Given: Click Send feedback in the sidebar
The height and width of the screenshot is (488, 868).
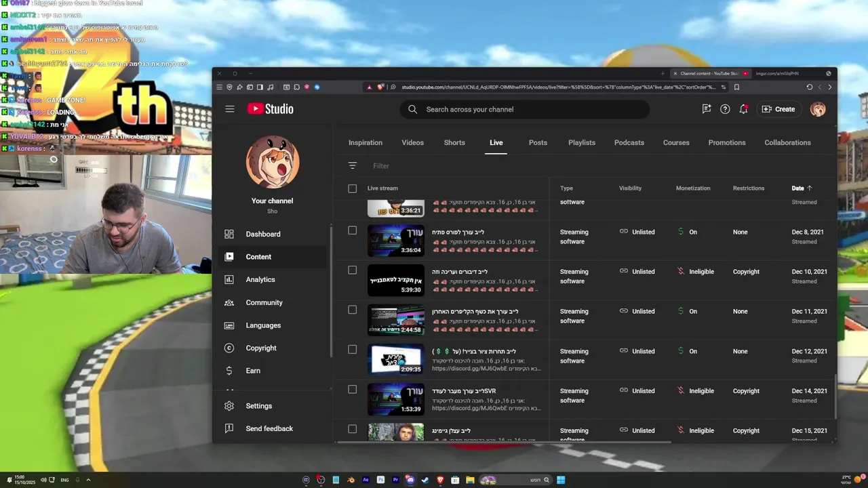Looking at the screenshot, I should 269,428.
